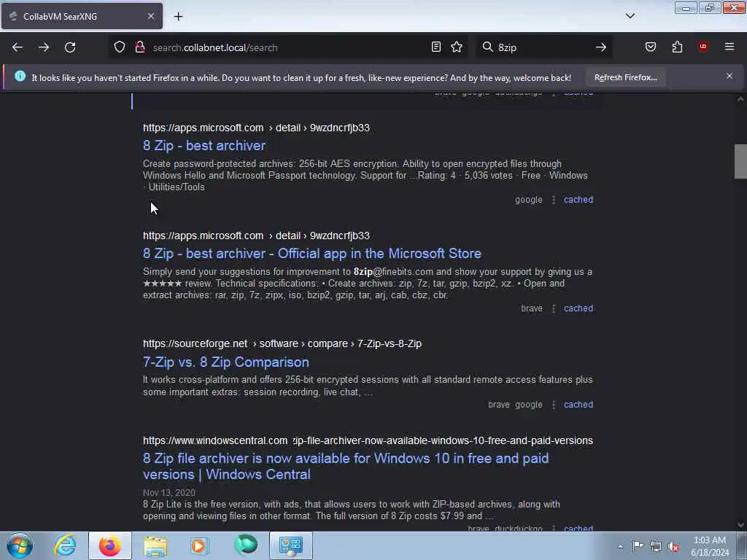Open Windows Explorer folder in taskbar
Viewport: 747px width, 560px height.
(x=155, y=545)
